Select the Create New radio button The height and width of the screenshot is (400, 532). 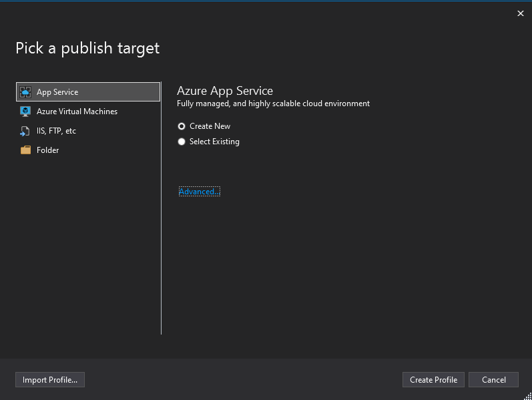(x=182, y=126)
